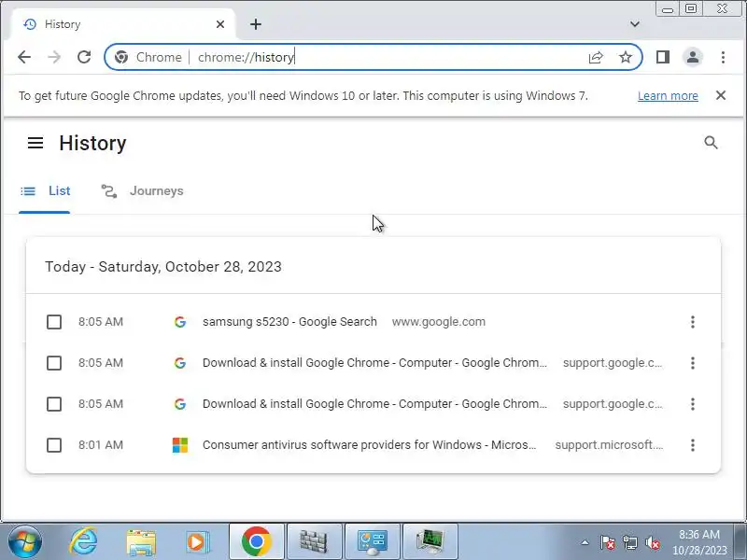Image resolution: width=747 pixels, height=560 pixels.
Task: Open second Download & install Google Chrome entry
Action: pyautogui.click(x=374, y=404)
